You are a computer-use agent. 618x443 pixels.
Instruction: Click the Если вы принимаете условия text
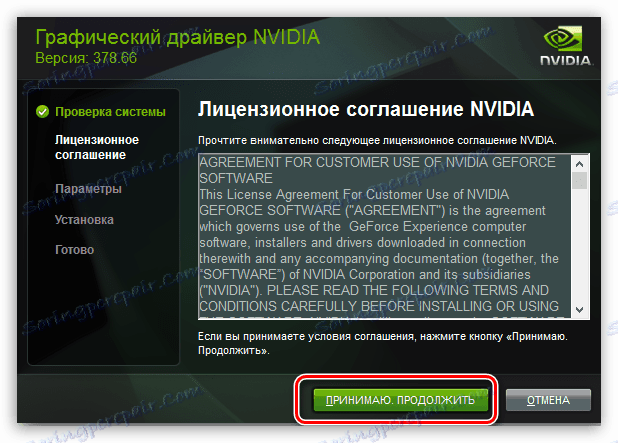[383, 343]
